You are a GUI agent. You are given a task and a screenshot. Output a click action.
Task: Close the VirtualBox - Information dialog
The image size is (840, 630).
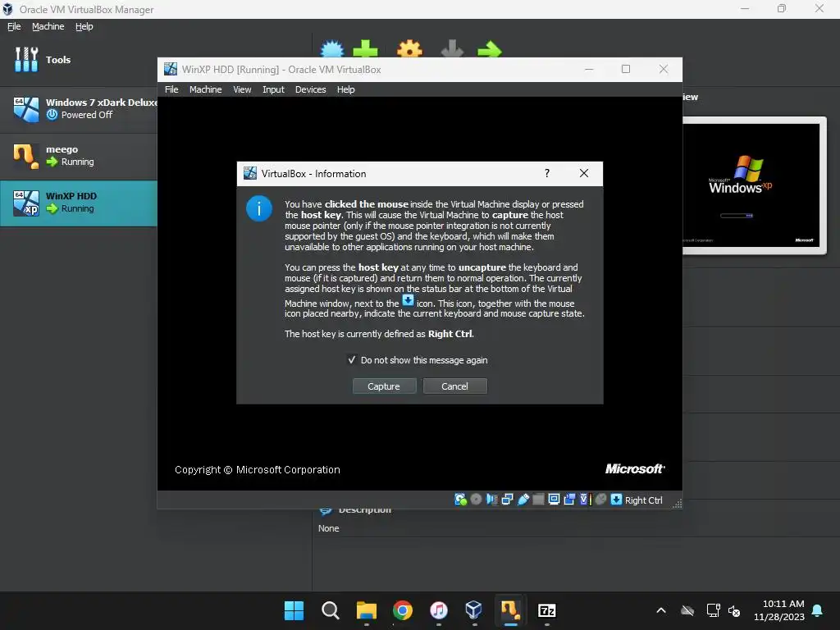[x=584, y=174]
